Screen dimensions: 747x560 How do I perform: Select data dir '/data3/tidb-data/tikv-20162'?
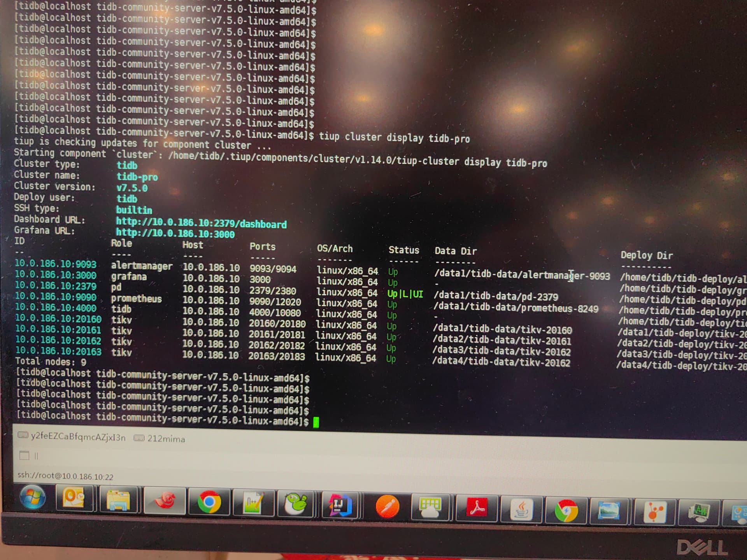[x=501, y=351]
